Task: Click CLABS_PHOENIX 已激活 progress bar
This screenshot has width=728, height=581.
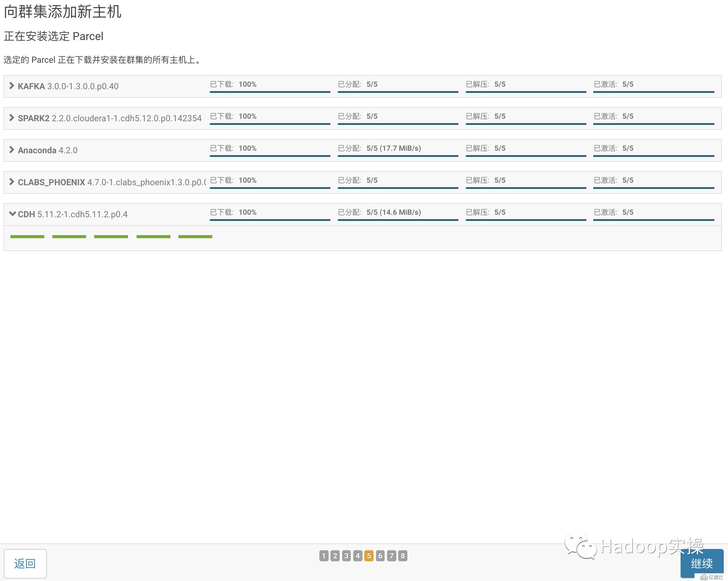Action: [x=654, y=188]
